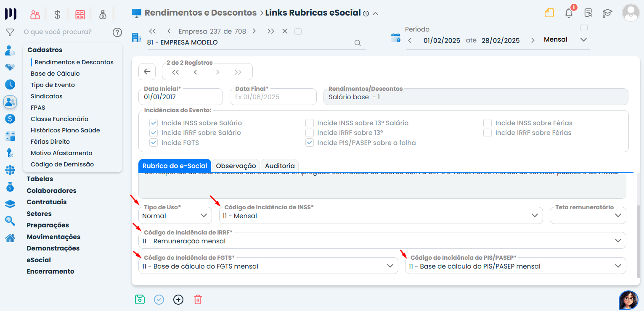The height and width of the screenshot is (311, 644).
Task: Go back with the left arrow button
Action: 147,72
